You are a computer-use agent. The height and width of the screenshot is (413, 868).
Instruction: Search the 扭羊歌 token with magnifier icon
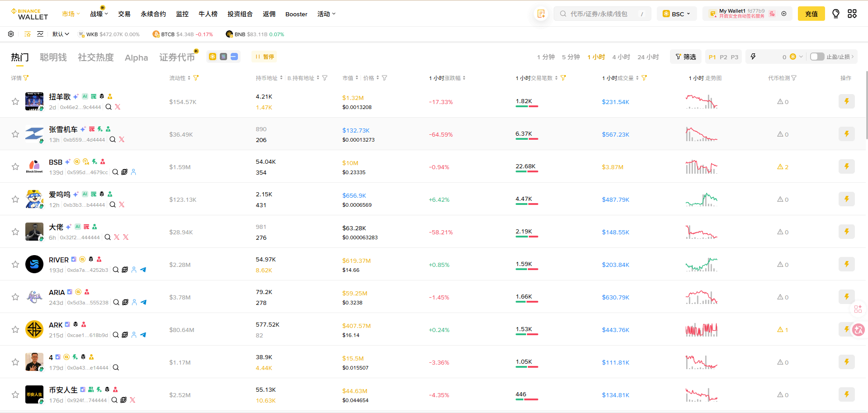[109, 107]
